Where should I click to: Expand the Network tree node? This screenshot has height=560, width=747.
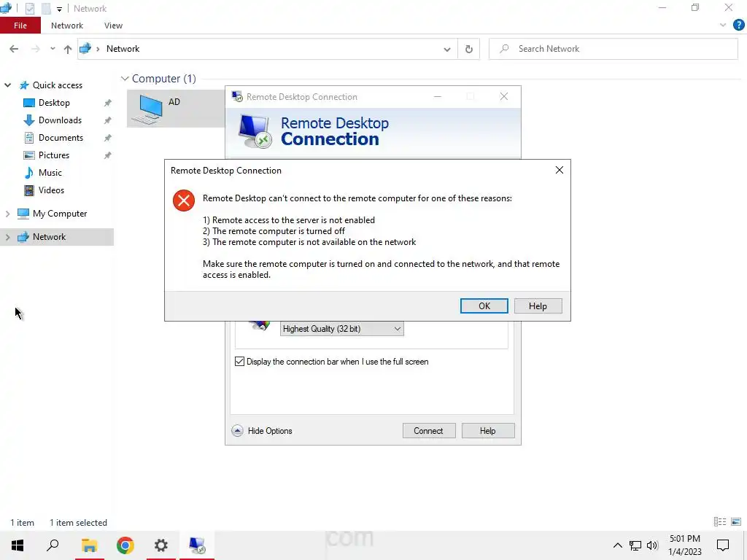point(7,237)
